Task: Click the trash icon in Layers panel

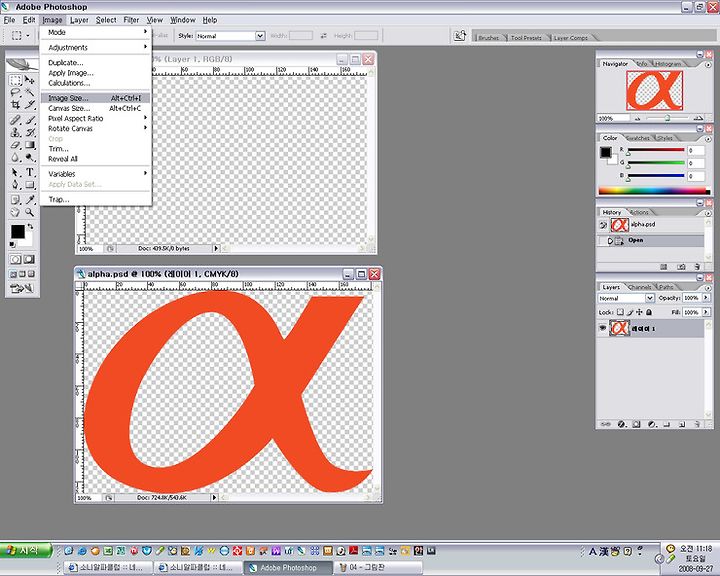Action: click(x=697, y=424)
